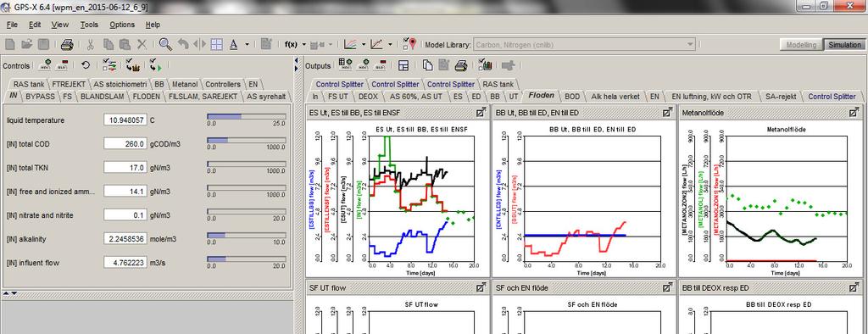Expand the f(x) dropdown arrow
Image resolution: width=868 pixels, height=334 pixels.
click(x=304, y=45)
